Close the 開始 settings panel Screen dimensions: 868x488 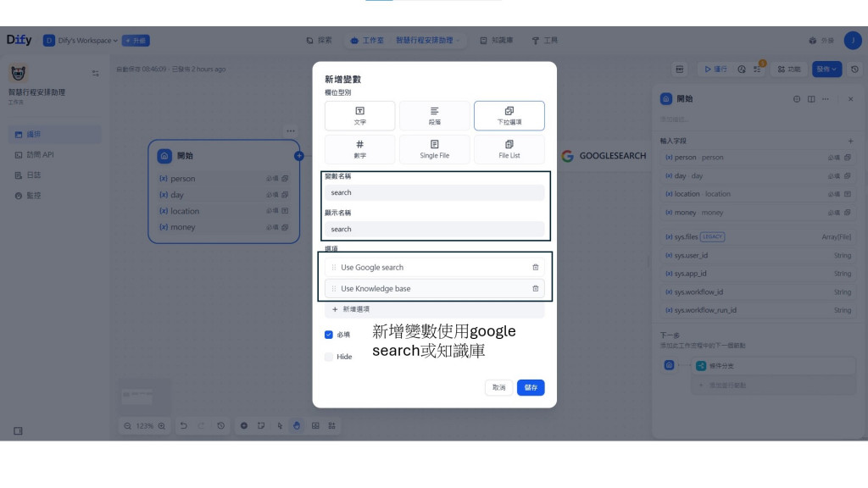click(851, 99)
